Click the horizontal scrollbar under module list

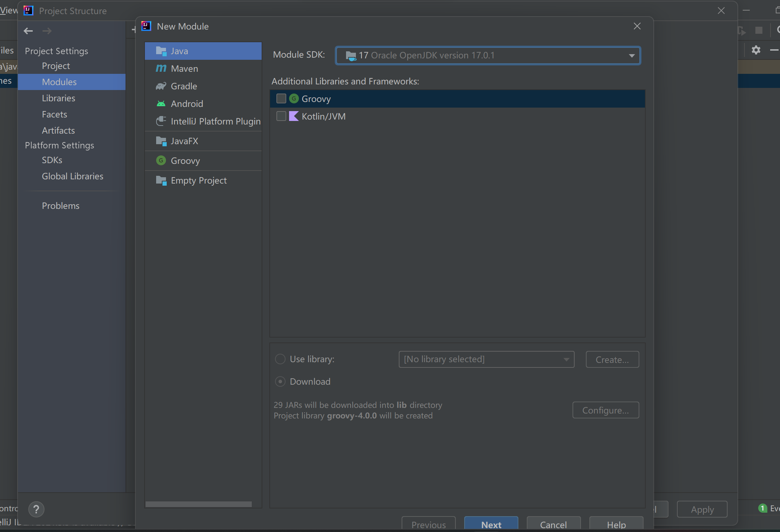[198, 504]
